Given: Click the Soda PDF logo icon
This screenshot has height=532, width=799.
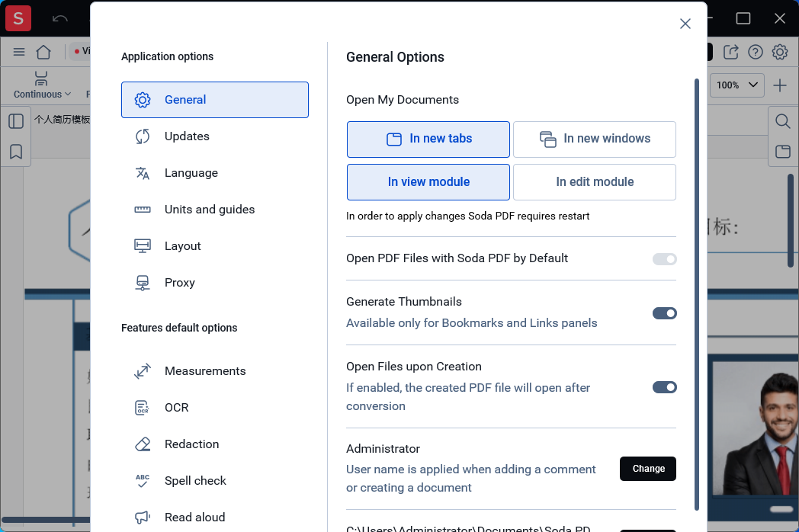Looking at the screenshot, I should pos(18,18).
